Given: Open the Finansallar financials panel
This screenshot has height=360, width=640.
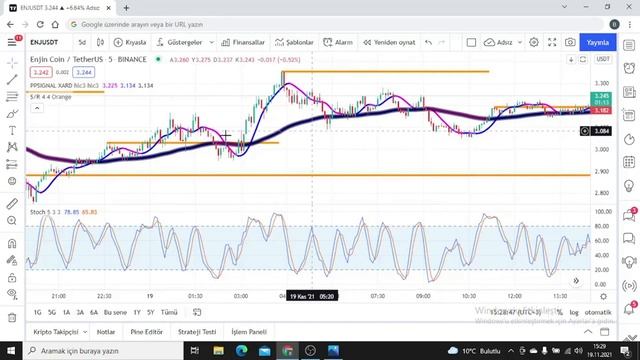Looking at the screenshot, I should (243, 42).
